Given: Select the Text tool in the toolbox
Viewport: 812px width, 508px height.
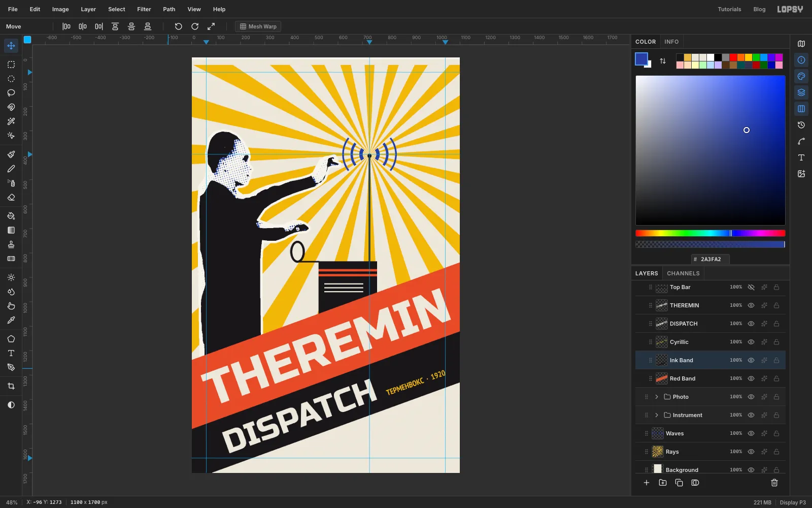Looking at the screenshot, I should click(11, 353).
